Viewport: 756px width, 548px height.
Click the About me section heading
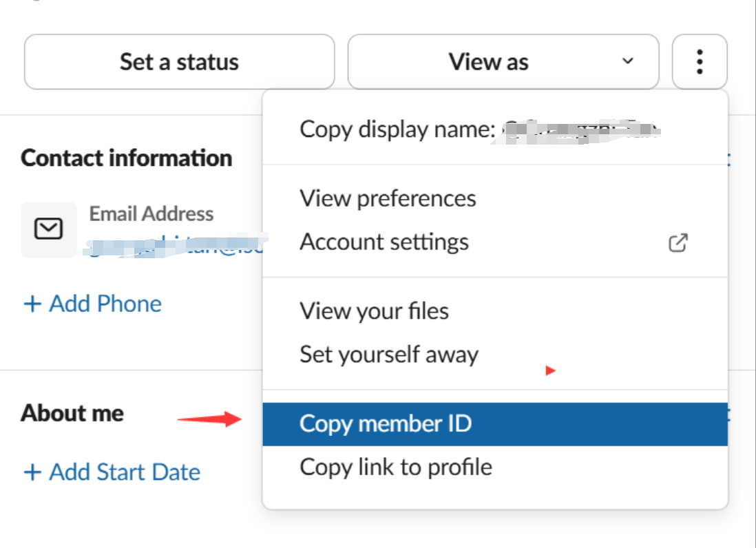tap(72, 413)
